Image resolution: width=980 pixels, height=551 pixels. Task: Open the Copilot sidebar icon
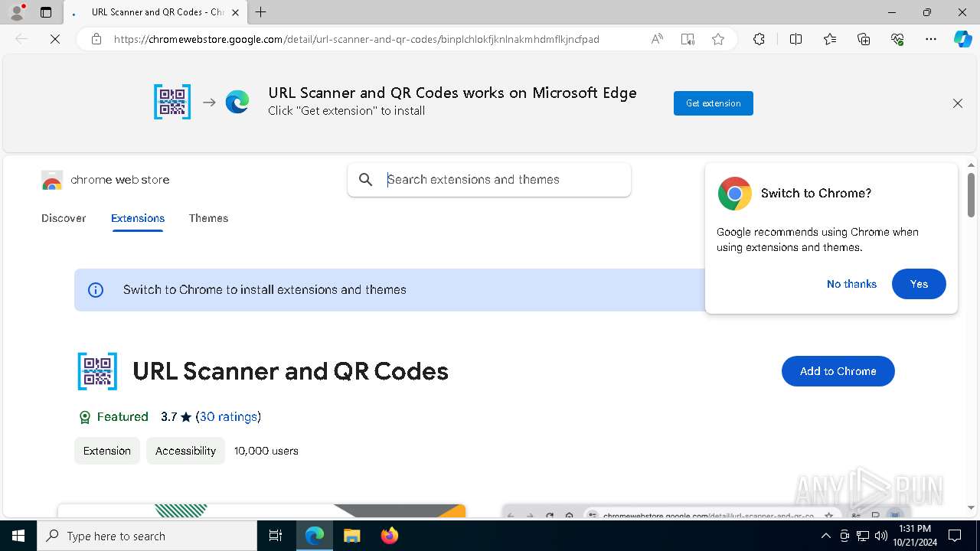[x=962, y=39]
